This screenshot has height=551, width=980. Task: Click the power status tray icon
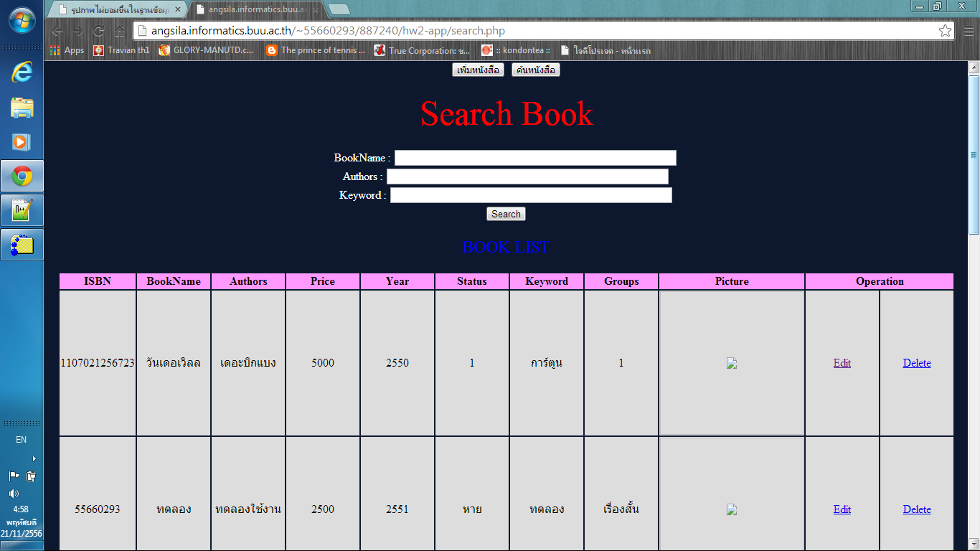[x=31, y=476]
